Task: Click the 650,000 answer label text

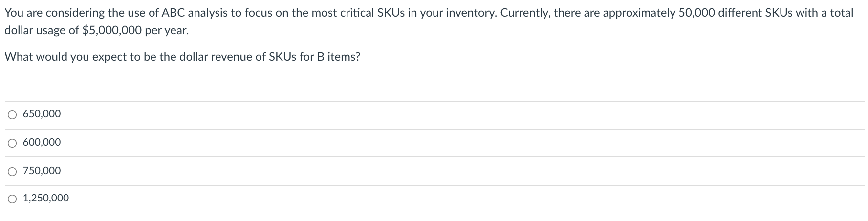Action: tap(42, 114)
